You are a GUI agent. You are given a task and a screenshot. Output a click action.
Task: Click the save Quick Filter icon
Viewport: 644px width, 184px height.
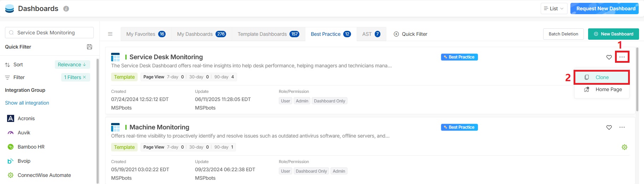(x=90, y=47)
